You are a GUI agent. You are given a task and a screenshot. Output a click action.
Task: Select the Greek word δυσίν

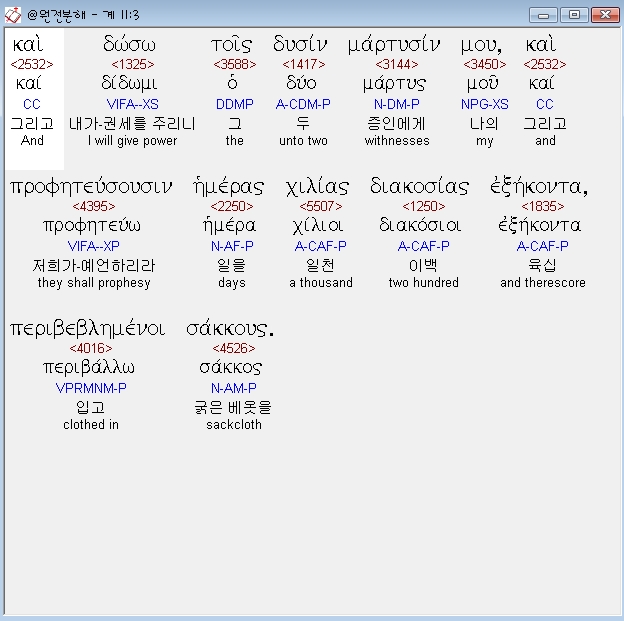(x=300, y=44)
